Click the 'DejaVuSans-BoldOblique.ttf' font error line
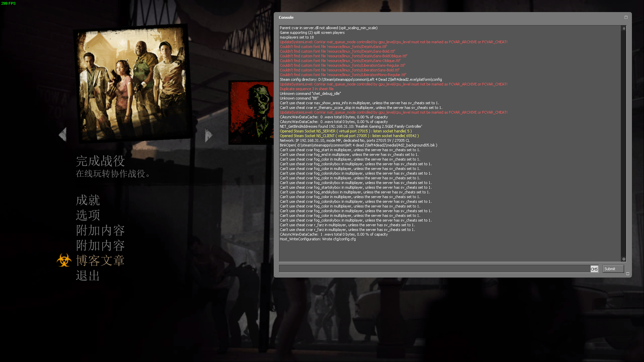Viewport: 644px width, 362px height. click(x=343, y=56)
